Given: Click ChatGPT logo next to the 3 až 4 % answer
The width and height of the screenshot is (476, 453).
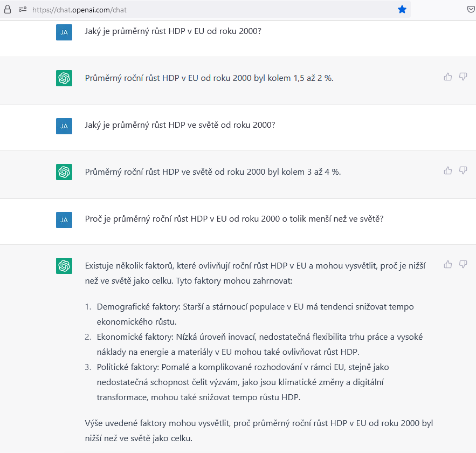Looking at the screenshot, I should [64, 172].
